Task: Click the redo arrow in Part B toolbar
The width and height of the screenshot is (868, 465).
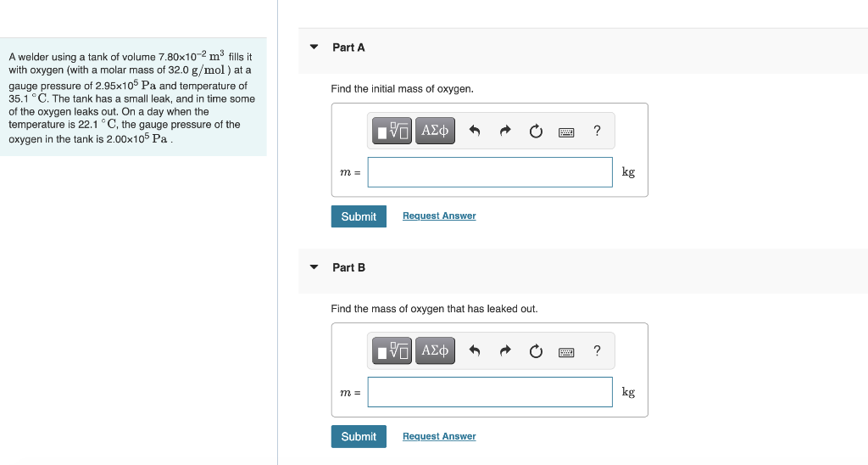Action: (505, 350)
